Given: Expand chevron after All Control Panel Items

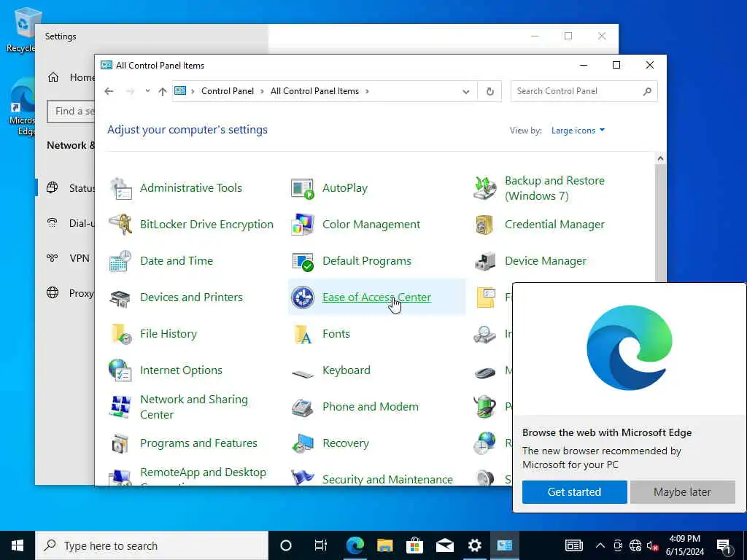Looking at the screenshot, I should tap(367, 91).
